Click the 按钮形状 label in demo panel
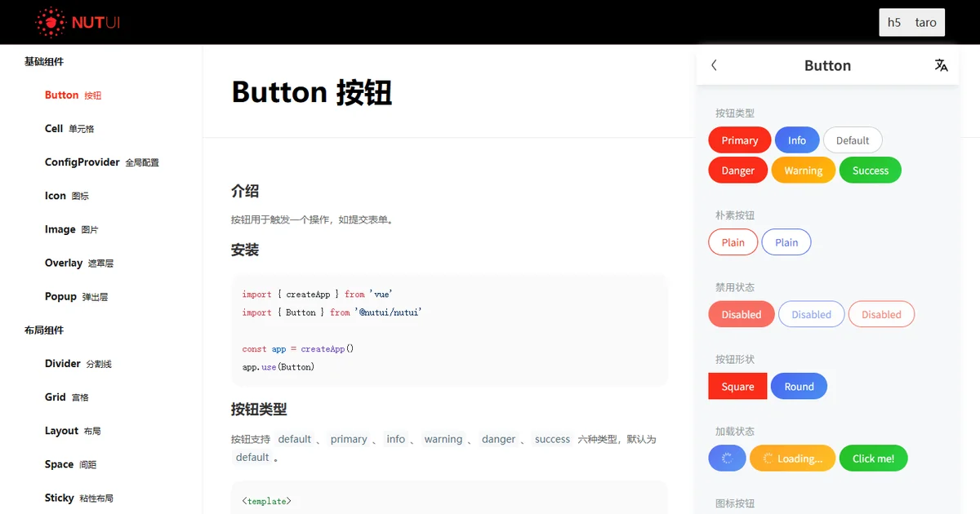This screenshot has height=514, width=980. tap(735, 359)
